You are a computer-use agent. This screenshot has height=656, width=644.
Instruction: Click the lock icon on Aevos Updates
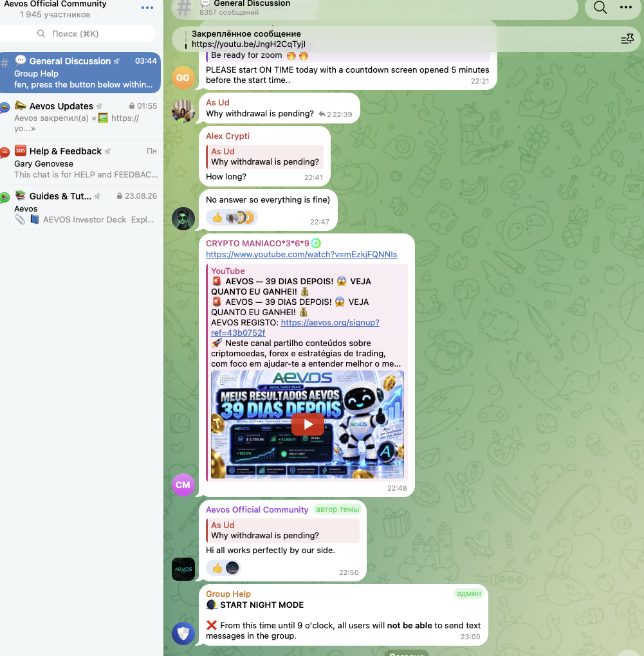point(132,106)
